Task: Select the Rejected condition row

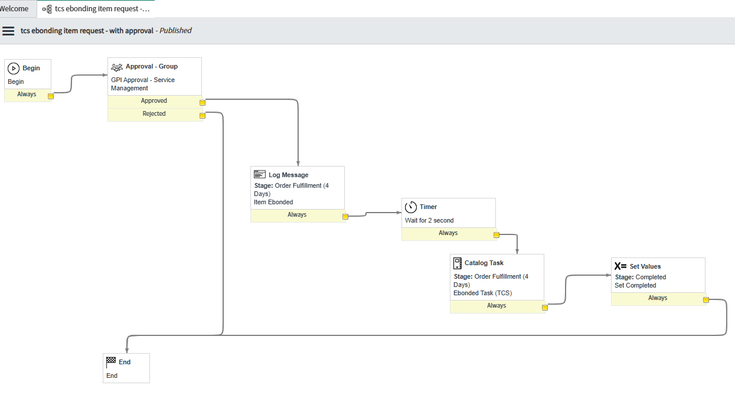Action: click(154, 114)
